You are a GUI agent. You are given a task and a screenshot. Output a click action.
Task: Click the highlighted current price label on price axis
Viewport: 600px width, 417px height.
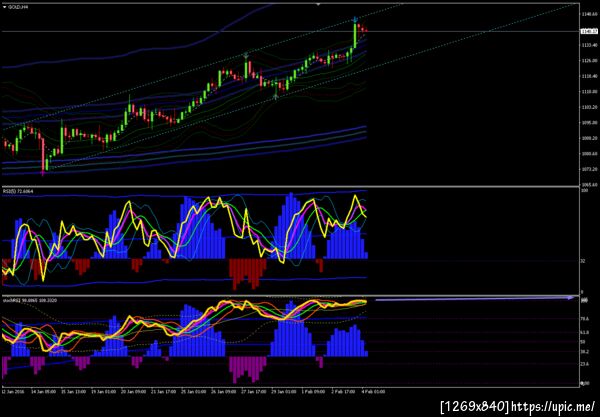coord(589,31)
